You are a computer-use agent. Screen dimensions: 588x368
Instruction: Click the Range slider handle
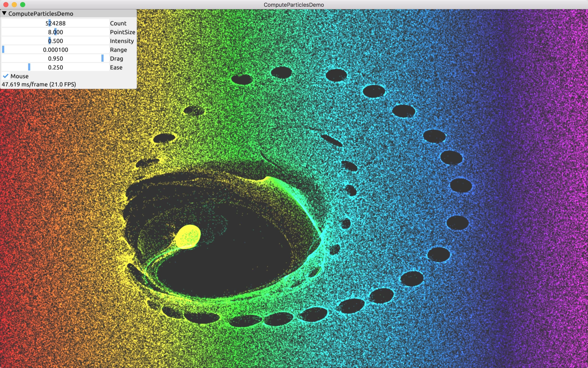coord(3,50)
